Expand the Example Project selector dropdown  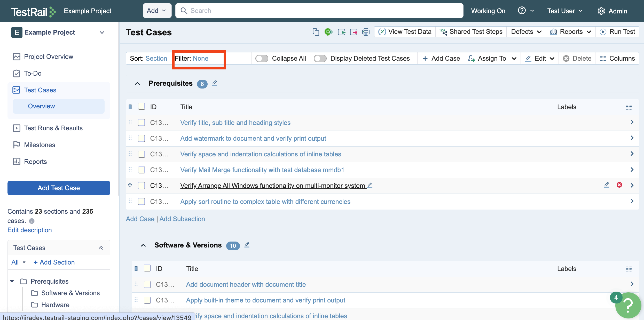click(x=102, y=33)
